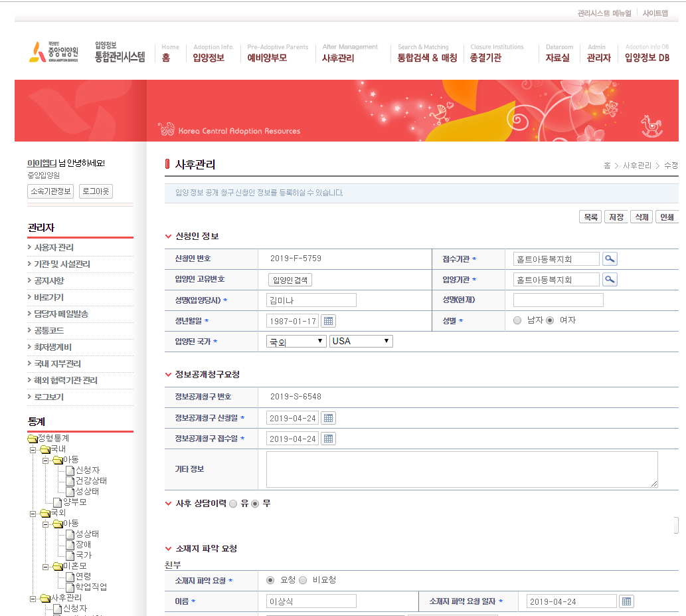Click the 로그아웃 button
686x616 pixels.
96,191
